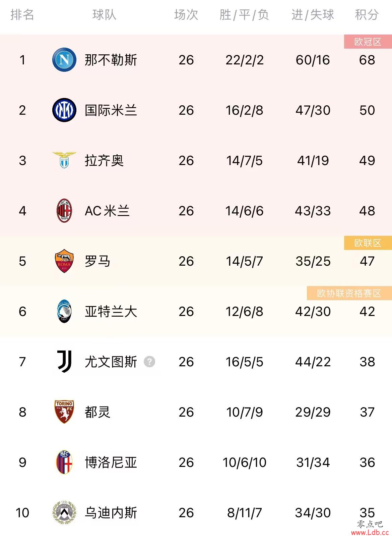392x536 pixels.
Task: Sort by the 进/失球 column header
Action: coord(313,15)
